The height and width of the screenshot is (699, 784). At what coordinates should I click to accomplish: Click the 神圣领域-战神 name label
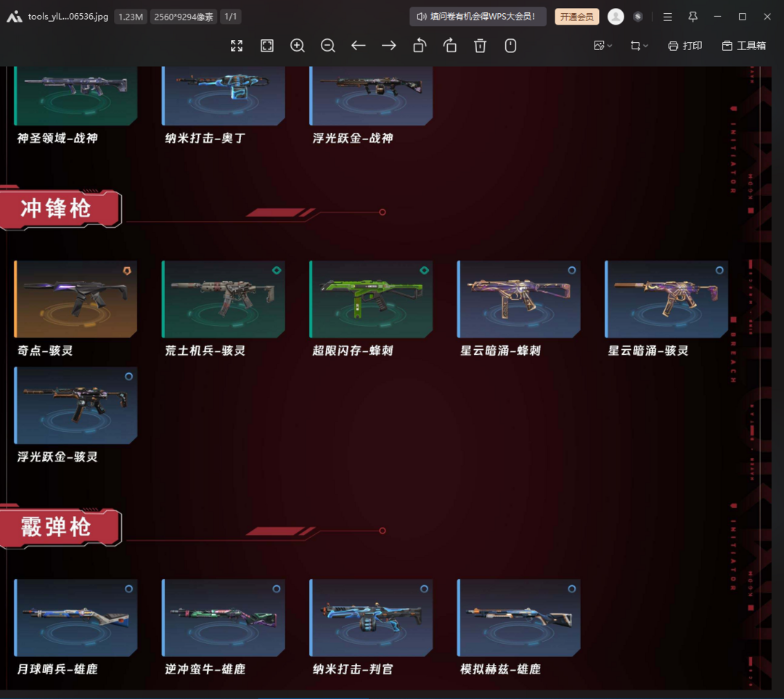point(57,138)
